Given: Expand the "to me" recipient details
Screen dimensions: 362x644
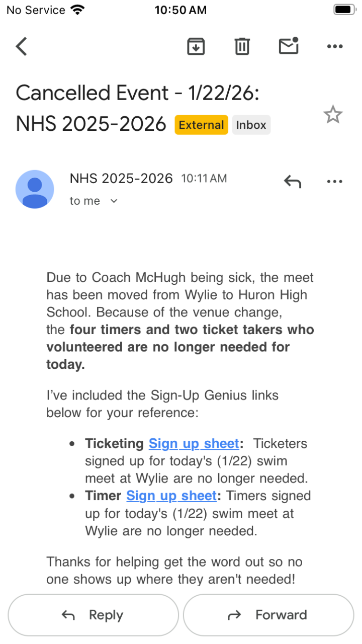Looking at the screenshot, I should (114, 201).
